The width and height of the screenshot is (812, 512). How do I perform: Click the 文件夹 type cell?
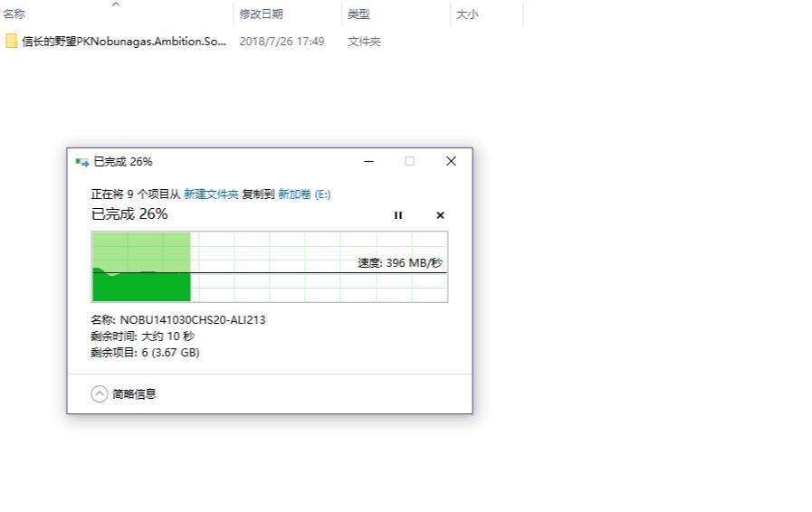point(364,42)
